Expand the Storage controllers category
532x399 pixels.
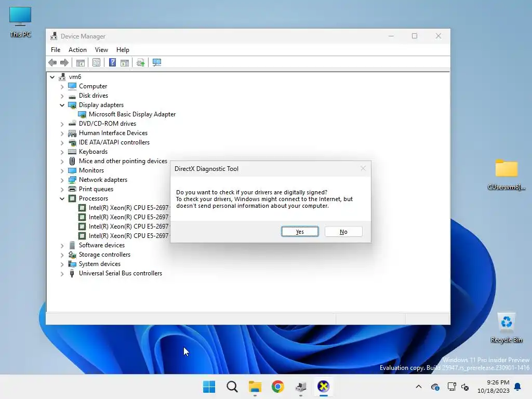click(x=62, y=255)
